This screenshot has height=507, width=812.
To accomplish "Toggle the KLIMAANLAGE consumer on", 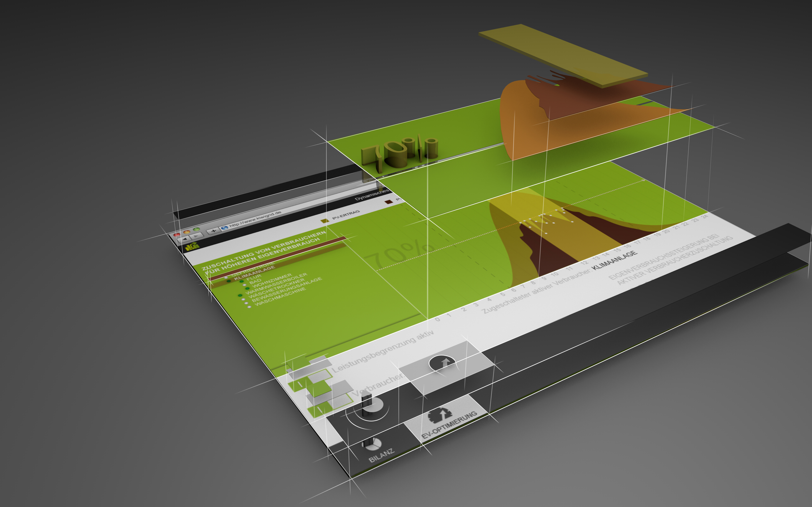I will tap(229, 281).
